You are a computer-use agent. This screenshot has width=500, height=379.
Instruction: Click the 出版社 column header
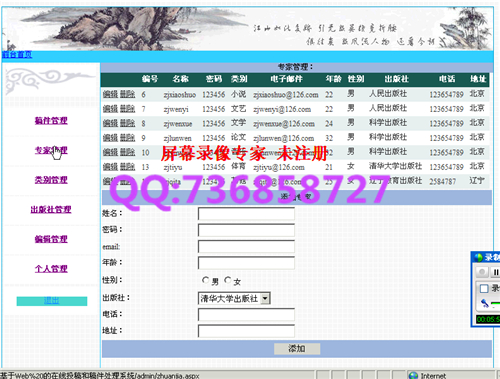pos(396,79)
